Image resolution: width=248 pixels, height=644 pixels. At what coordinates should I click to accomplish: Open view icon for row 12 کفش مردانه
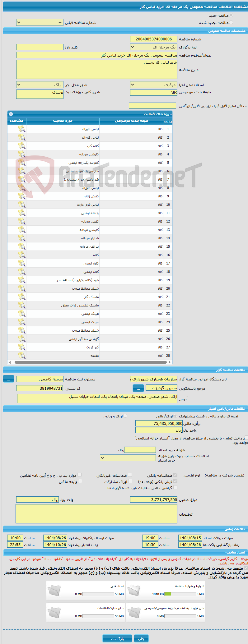tap(22, 221)
